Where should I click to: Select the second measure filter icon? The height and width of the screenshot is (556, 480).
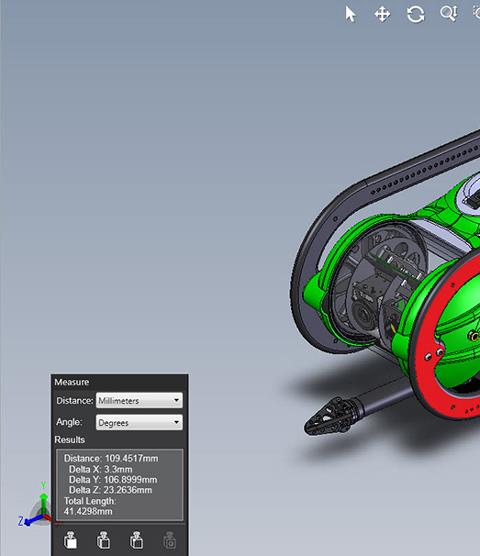103,540
